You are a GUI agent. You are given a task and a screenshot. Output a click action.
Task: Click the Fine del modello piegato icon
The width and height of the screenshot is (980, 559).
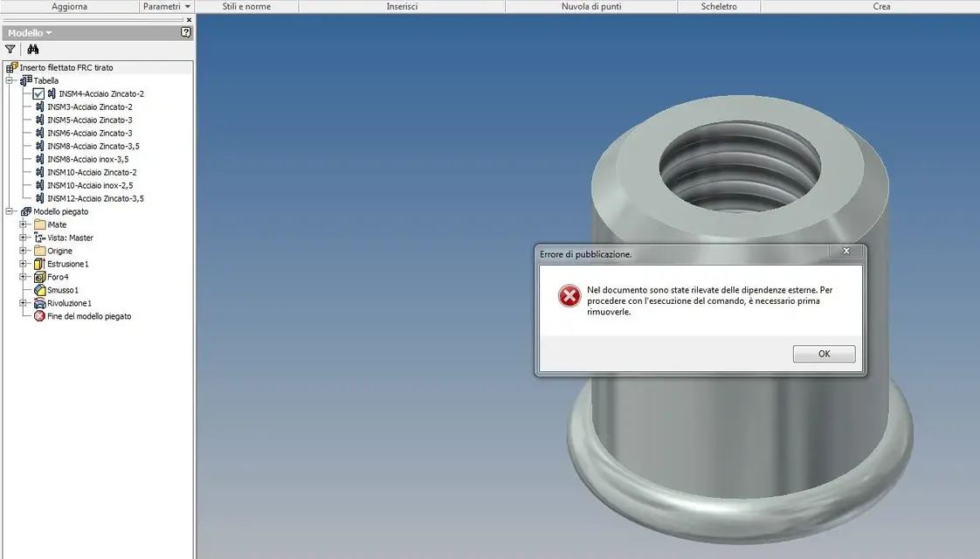pos(39,316)
